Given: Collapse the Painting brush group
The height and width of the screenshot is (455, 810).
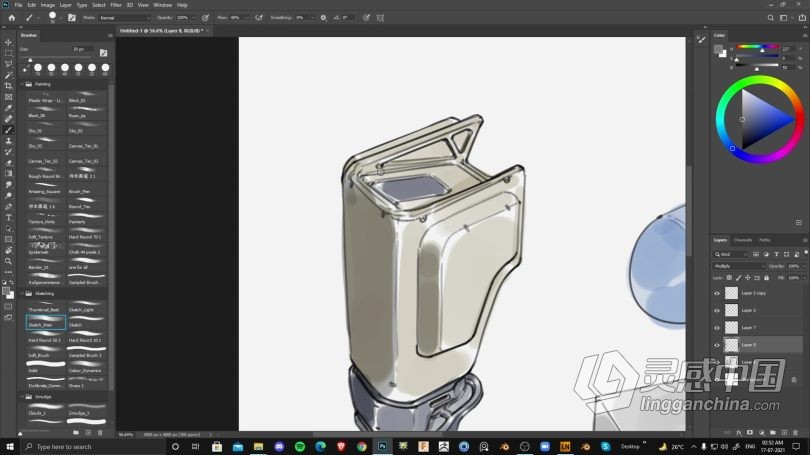Looking at the screenshot, I should pos(22,84).
